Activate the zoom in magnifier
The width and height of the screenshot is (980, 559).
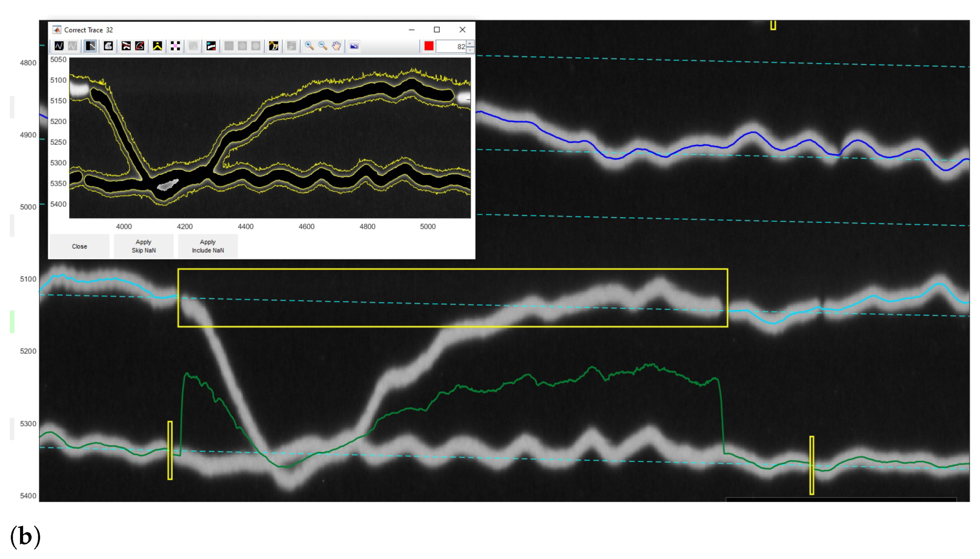pyautogui.click(x=309, y=46)
